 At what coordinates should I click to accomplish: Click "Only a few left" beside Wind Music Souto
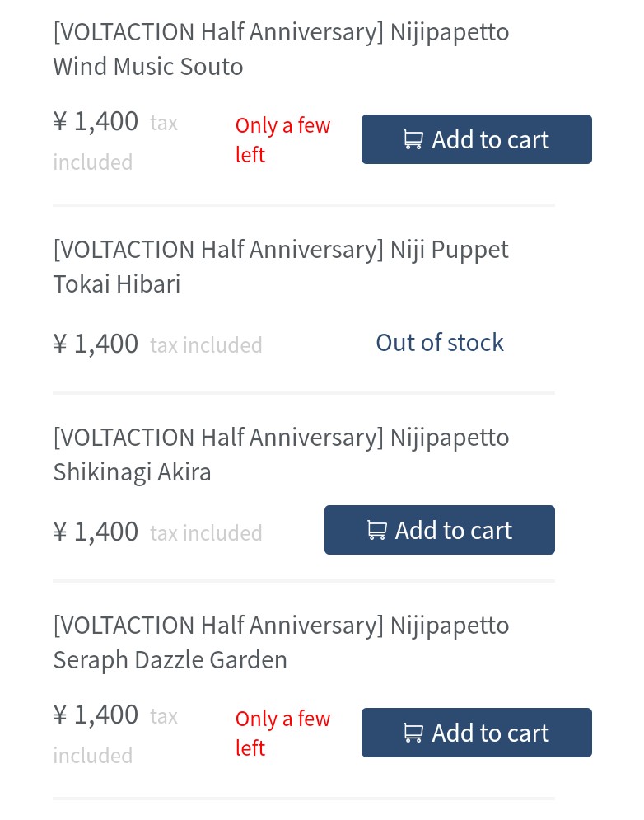pos(282,140)
